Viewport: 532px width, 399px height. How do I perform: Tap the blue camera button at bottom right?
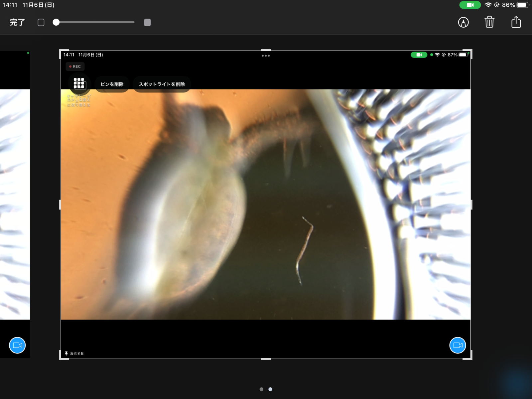pos(458,345)
